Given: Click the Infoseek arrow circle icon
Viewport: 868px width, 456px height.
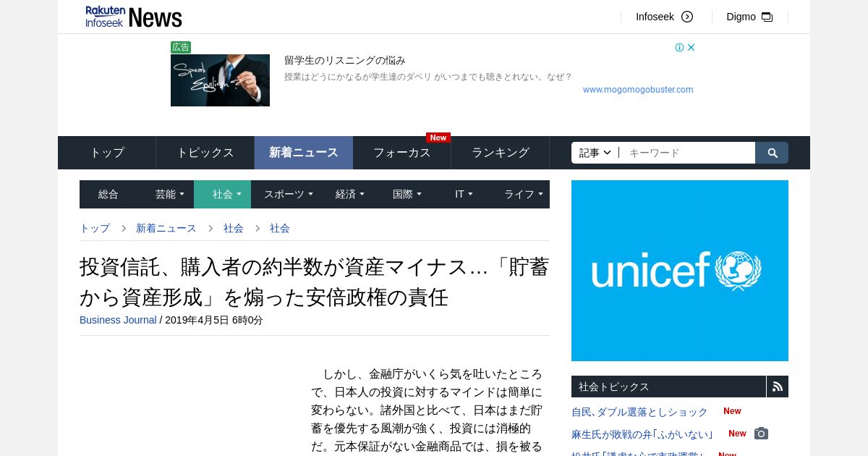Looking at the screenshot, I should pos(687,17).
